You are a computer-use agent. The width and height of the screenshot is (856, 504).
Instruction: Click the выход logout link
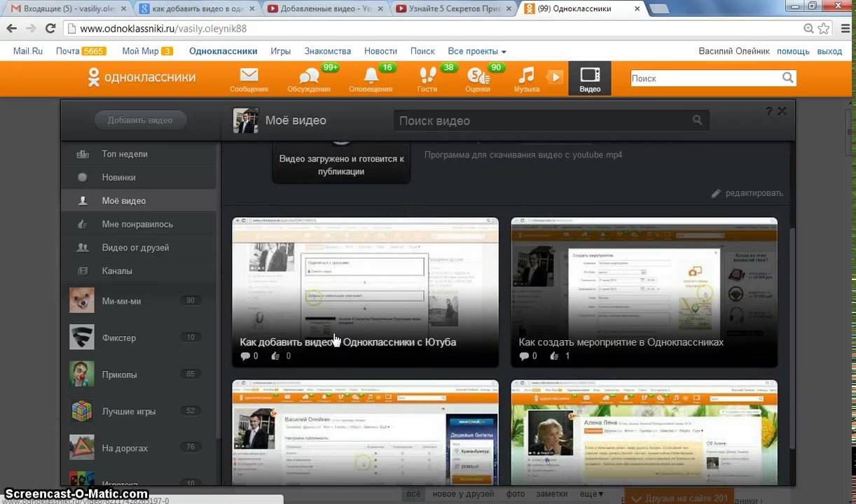pos(829,51)
